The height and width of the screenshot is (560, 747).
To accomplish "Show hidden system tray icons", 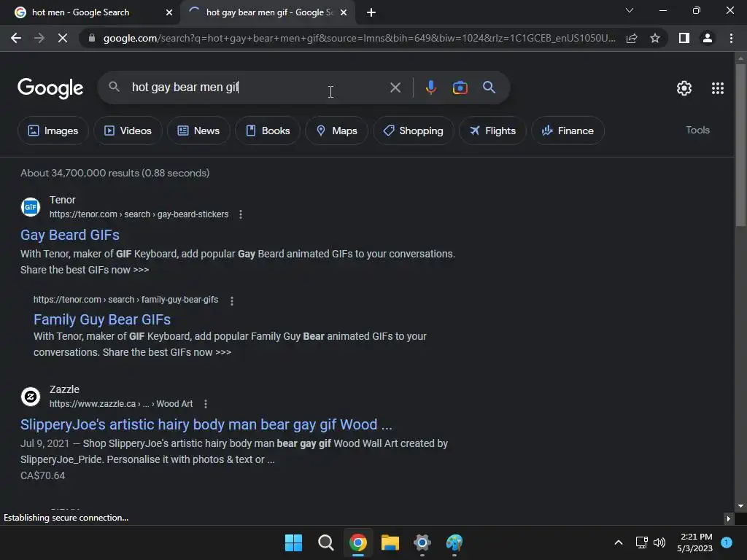I will coord(619,542).
